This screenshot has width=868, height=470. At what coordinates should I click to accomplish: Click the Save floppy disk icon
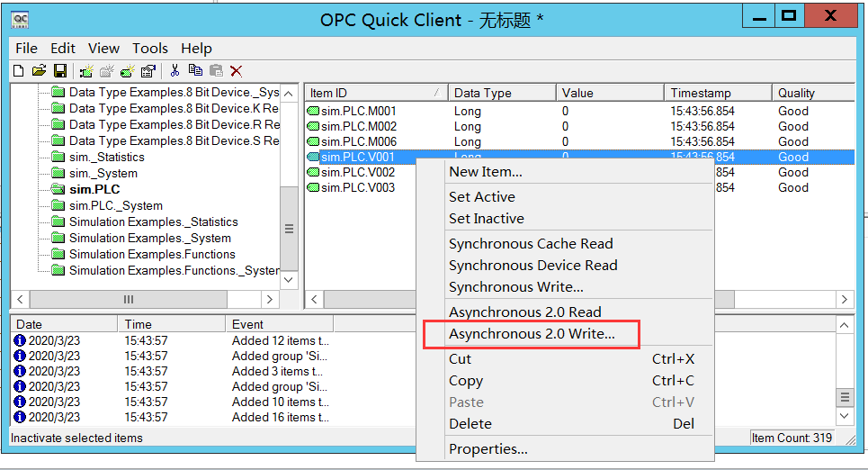pyautogui.click(x=60, y=70)
